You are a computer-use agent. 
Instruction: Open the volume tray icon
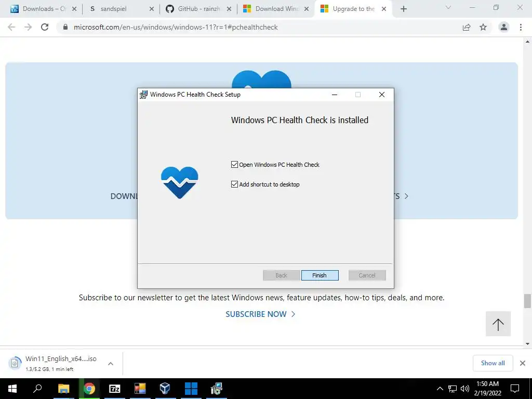point(465,389)
